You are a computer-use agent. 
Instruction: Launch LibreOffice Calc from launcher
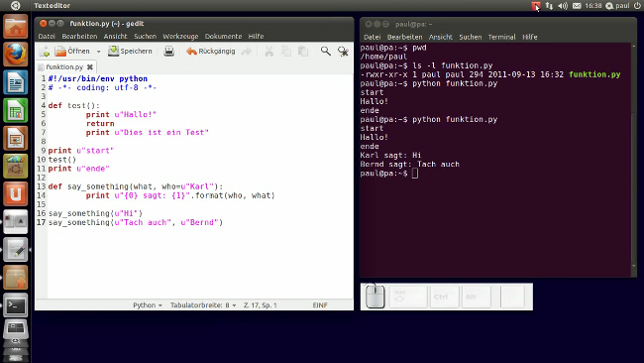(16, 110)
